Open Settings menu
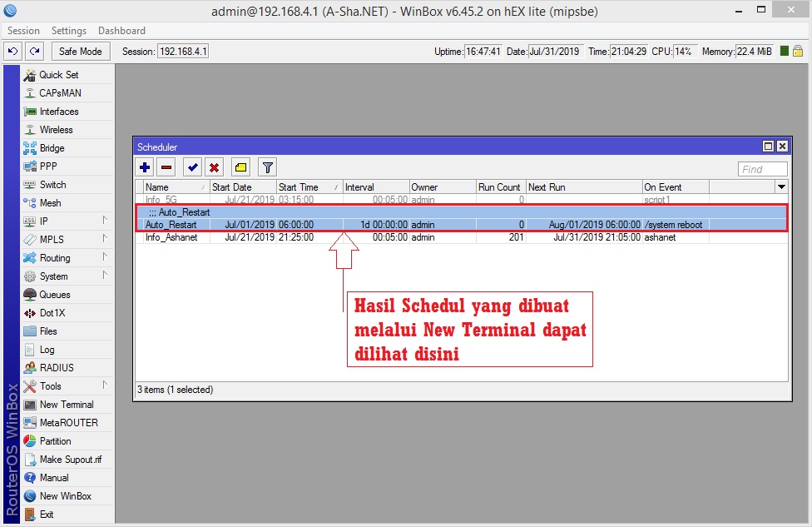Viewport: 812px width, 527px height. tap(69, 31)
